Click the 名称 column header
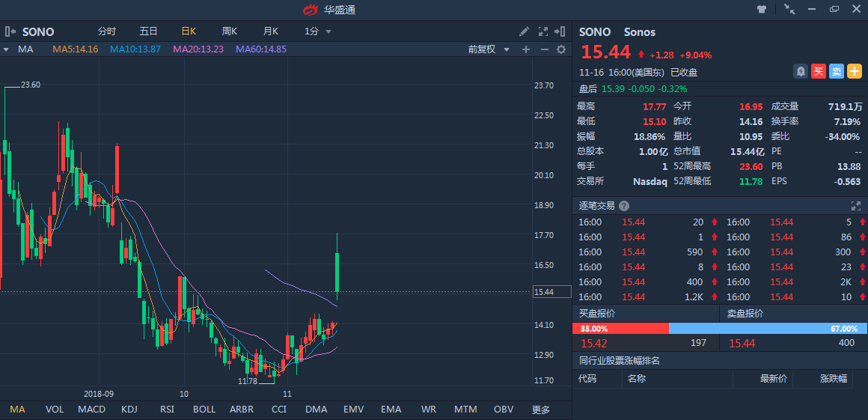The image size is (868, 420). click(x=638, y=379)
